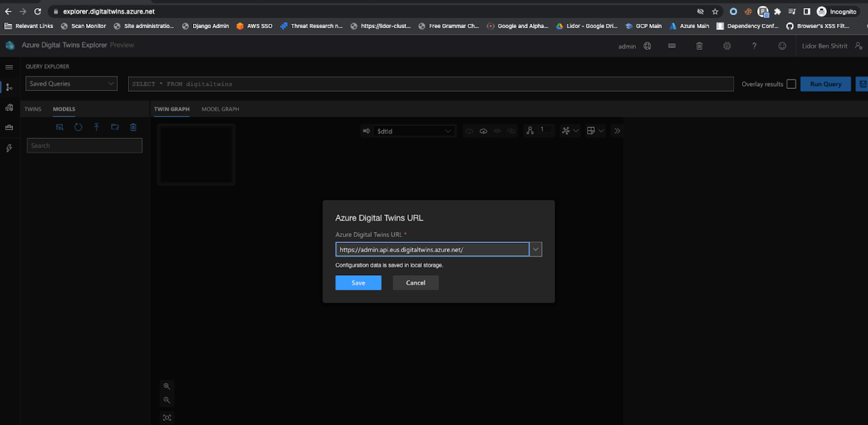Viewport: 868px width, 425px height.
Task: Click the eye icon in graph toolbar
Action: click(x=497, y=131)
